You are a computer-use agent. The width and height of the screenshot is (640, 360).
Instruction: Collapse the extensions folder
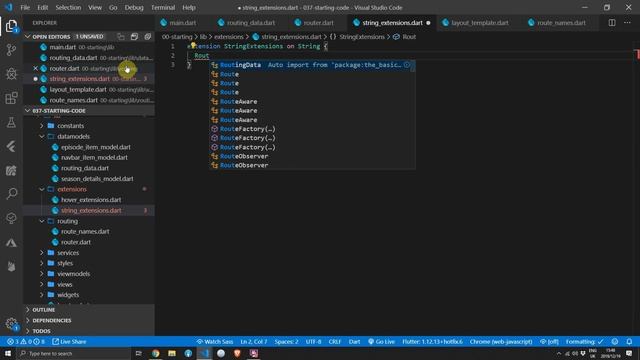pos(42,189)
